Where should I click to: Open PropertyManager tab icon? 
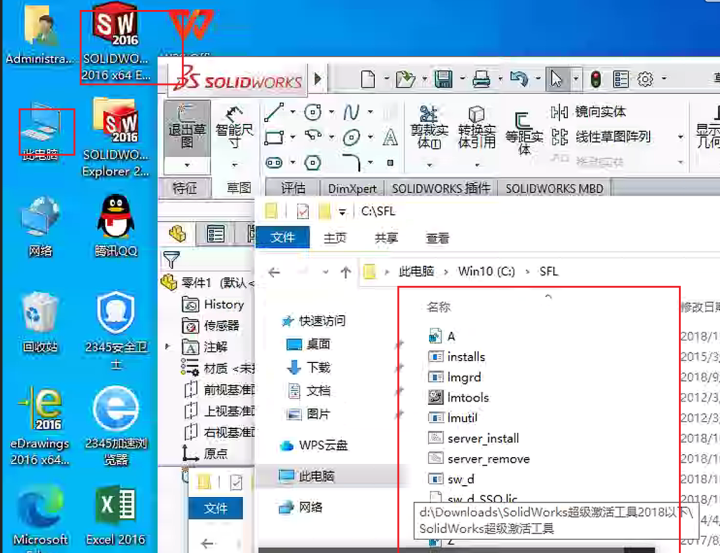click(x=215, y=234)
